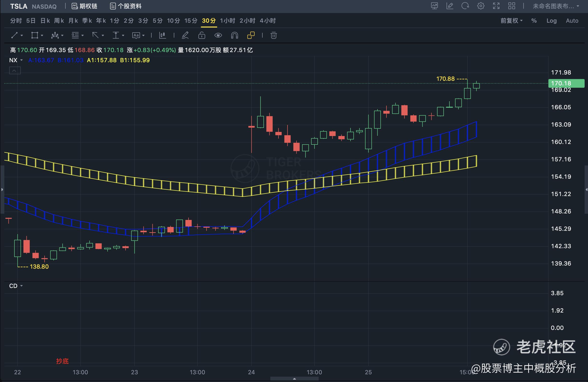The height and width of the screenshot is (382, 588).
Task: Switch to the 日k timeframe tab
Action: tap(45, 21)
